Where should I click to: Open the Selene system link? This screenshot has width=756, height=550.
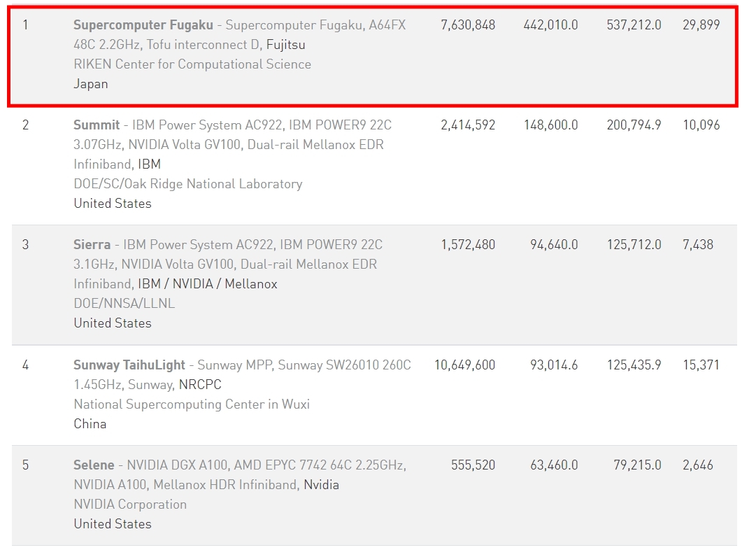94,465
